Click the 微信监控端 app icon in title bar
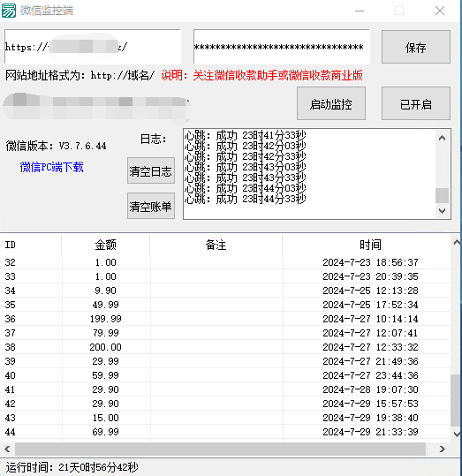 [8, 11]
